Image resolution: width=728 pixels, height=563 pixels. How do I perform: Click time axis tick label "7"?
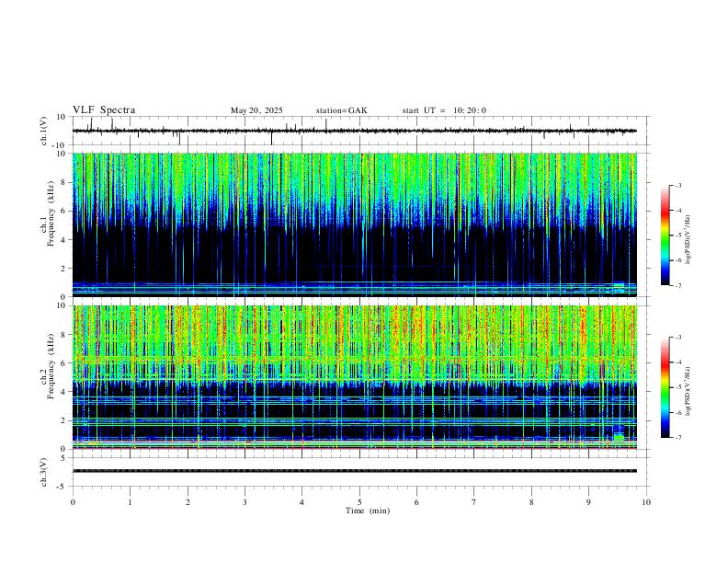coord(474,502)
